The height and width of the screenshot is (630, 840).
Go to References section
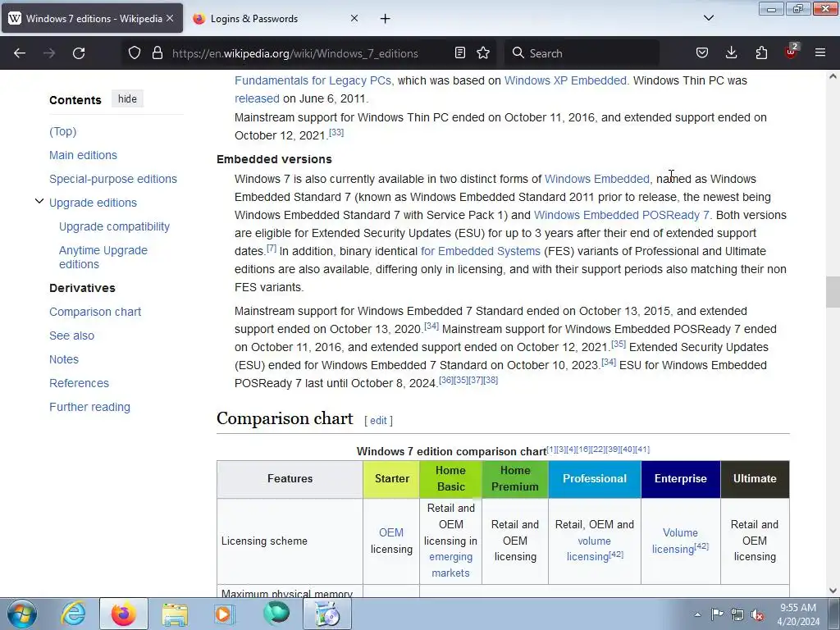click(x=80, y=383)
